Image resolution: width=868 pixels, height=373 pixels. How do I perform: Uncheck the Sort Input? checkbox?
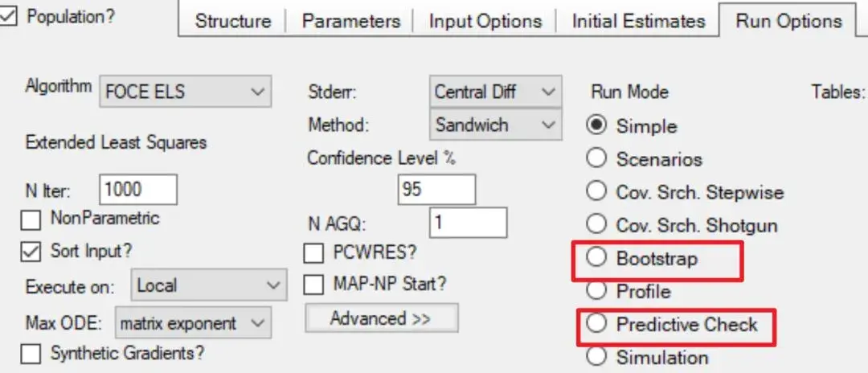pyautogui.click(x=31, y=252)
